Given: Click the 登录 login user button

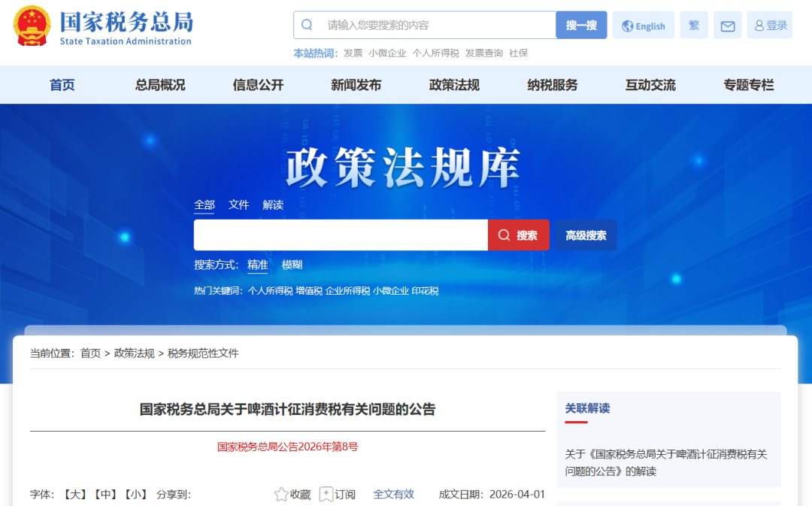Looking at the screenshot, I should (x=771, y=26).
